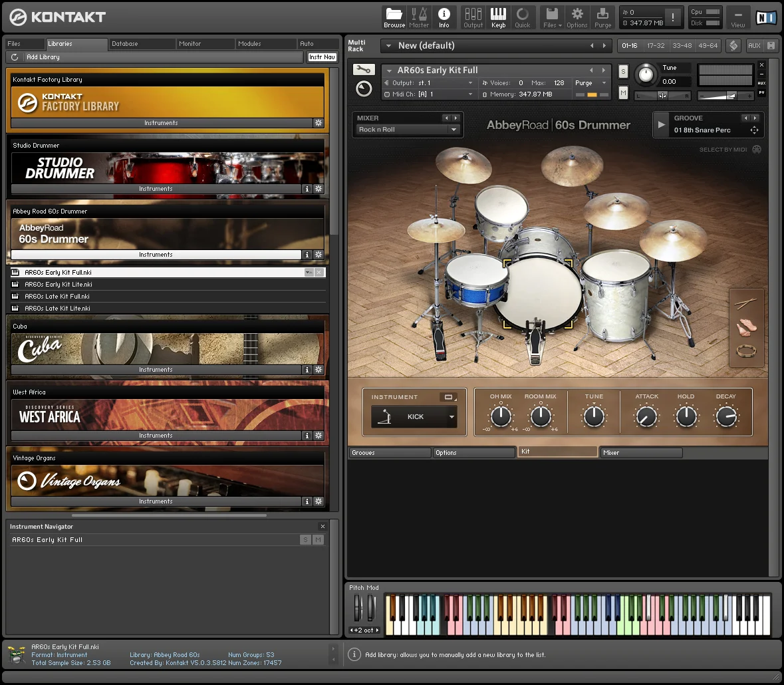Open the Rock n Roll mixer preset dropdown

coord(408,130)
